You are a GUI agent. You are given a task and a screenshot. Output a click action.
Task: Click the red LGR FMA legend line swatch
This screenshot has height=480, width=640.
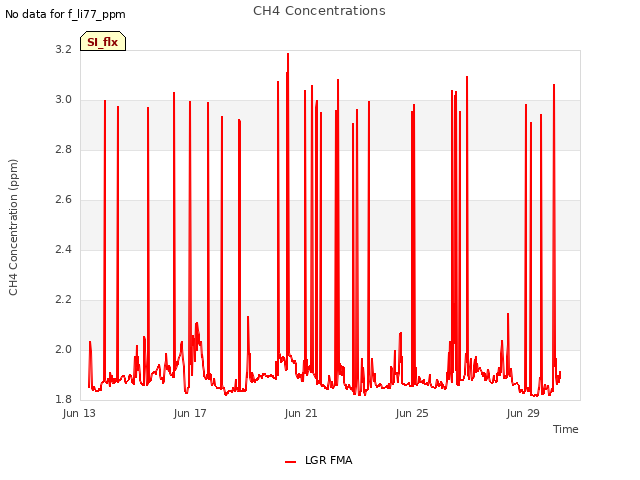[290, 462]
